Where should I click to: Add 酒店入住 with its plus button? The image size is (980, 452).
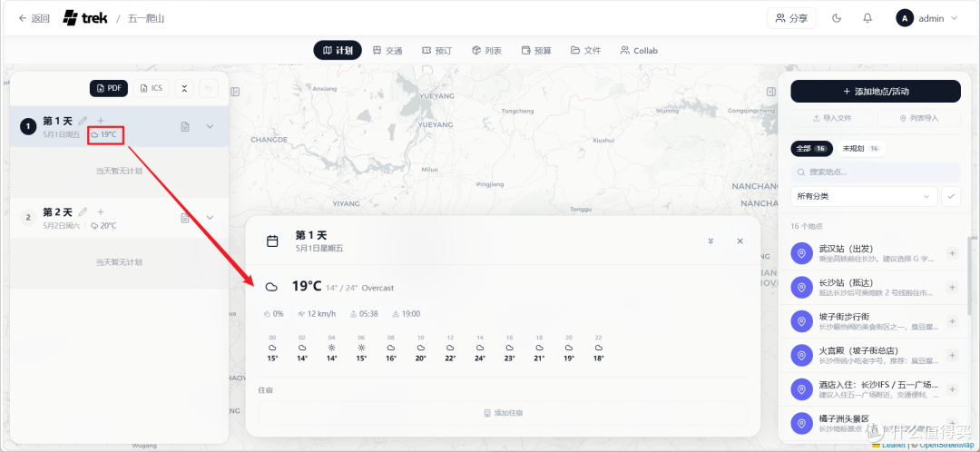pos(953,388)
